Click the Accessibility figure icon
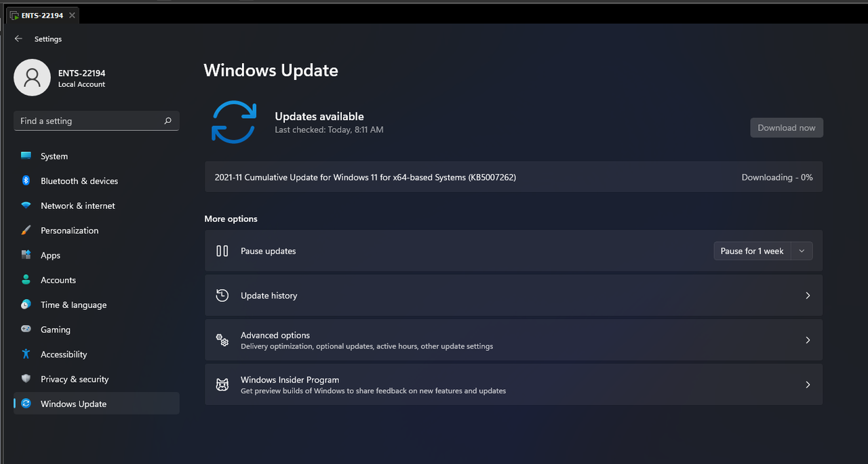This screenshot has width=868, height=464. (26, 354)
